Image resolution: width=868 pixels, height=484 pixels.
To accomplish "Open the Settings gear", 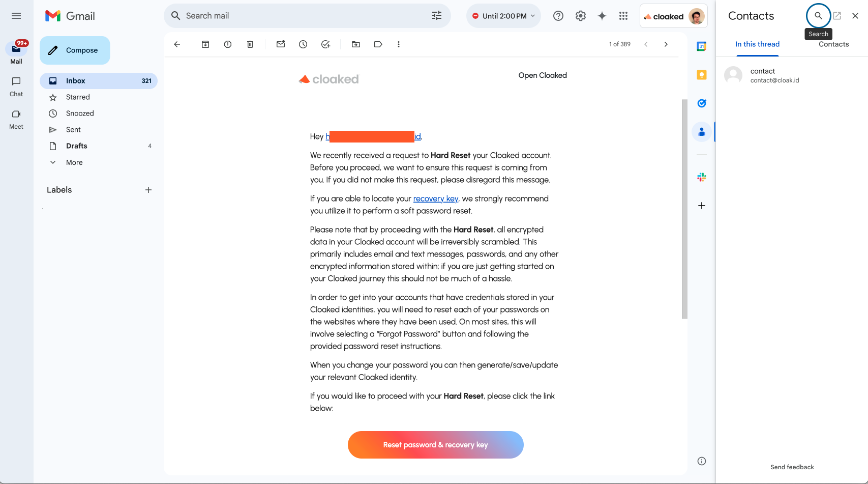I will pos(581,16).
